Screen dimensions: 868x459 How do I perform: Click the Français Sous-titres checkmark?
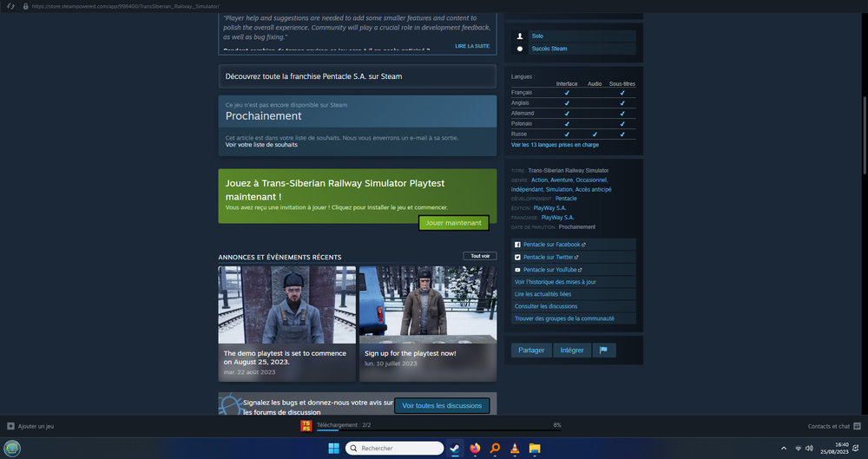point(622,93)
